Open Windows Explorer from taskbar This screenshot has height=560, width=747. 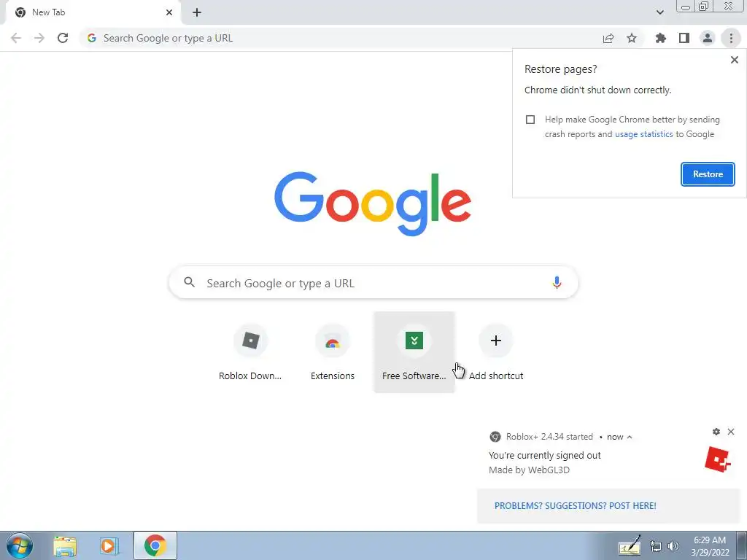pos(65,545)
